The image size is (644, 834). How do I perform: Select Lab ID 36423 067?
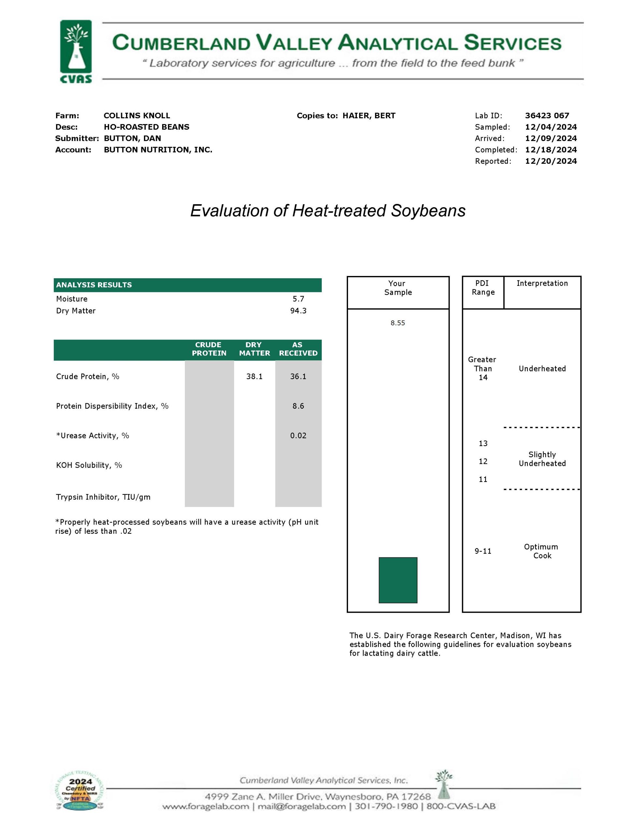point(547,116)
